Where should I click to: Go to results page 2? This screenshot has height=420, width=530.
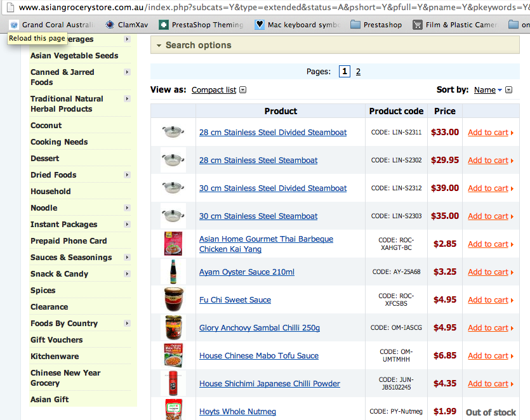358,72
